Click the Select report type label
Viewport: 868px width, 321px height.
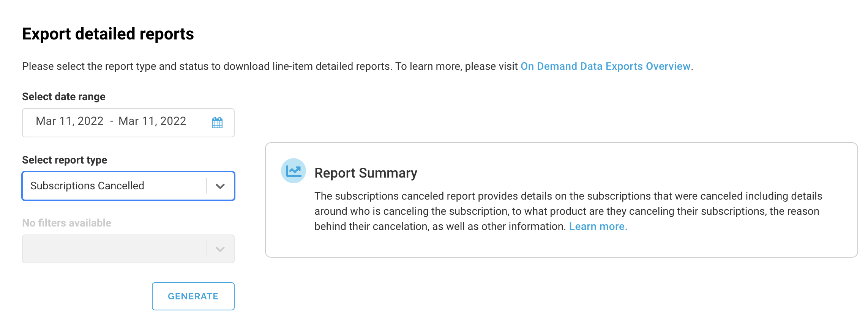click(65, 160)
